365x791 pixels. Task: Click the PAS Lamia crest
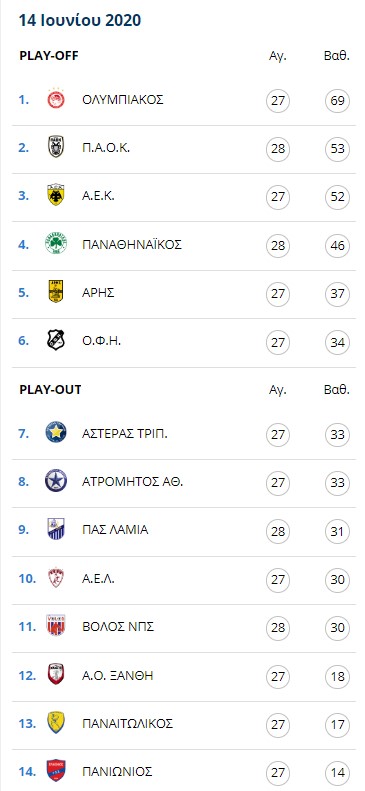(x=56, y=529)
